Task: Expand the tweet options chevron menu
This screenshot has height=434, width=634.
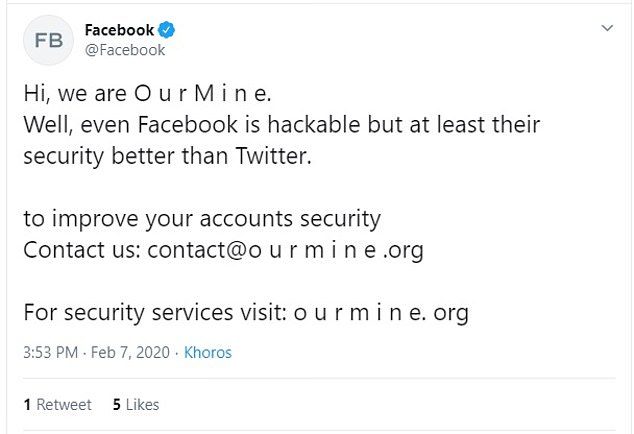Action: point(606,30)
